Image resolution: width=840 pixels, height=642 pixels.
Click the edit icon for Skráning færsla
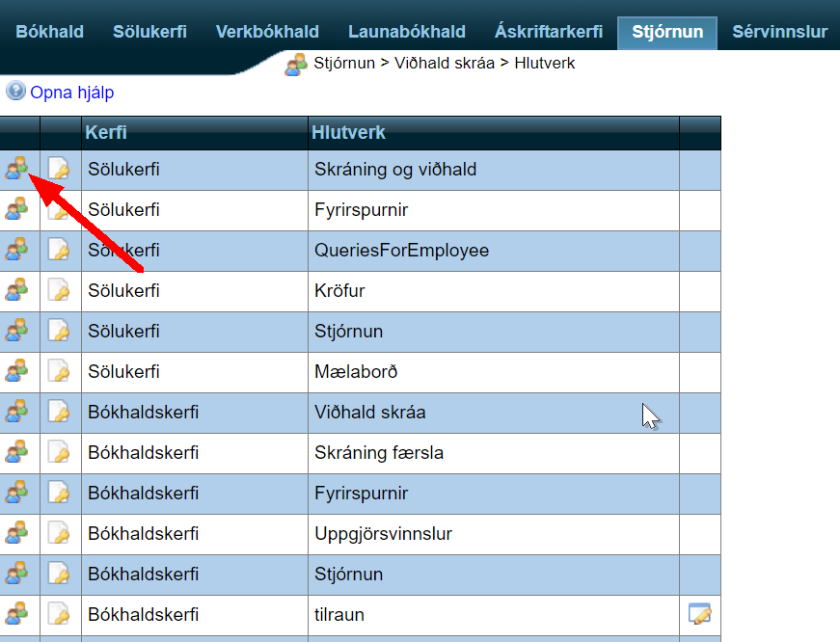coord(58,452)
